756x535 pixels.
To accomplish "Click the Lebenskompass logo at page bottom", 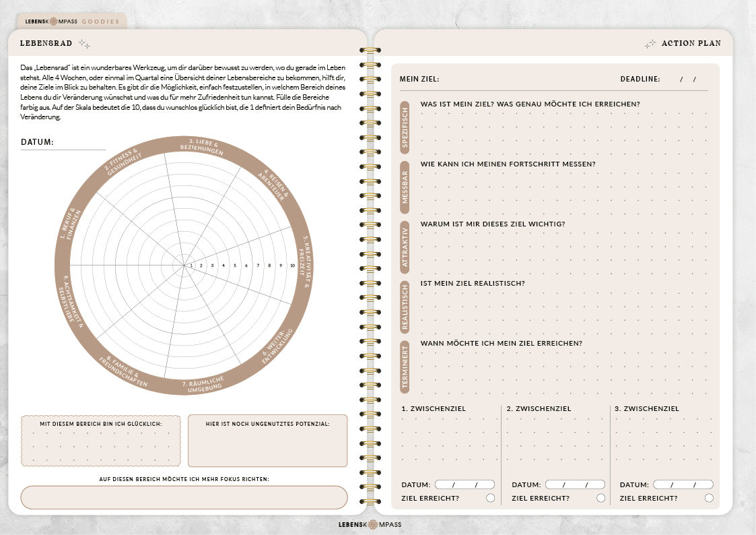I will point(370,524).
